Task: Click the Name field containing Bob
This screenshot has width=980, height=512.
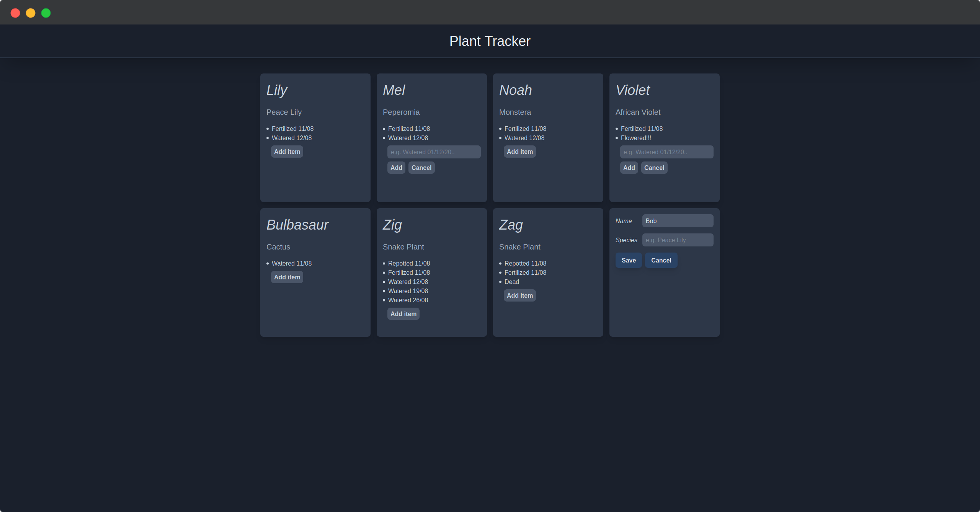Action: pyautogui.click(x=678, y=221)
